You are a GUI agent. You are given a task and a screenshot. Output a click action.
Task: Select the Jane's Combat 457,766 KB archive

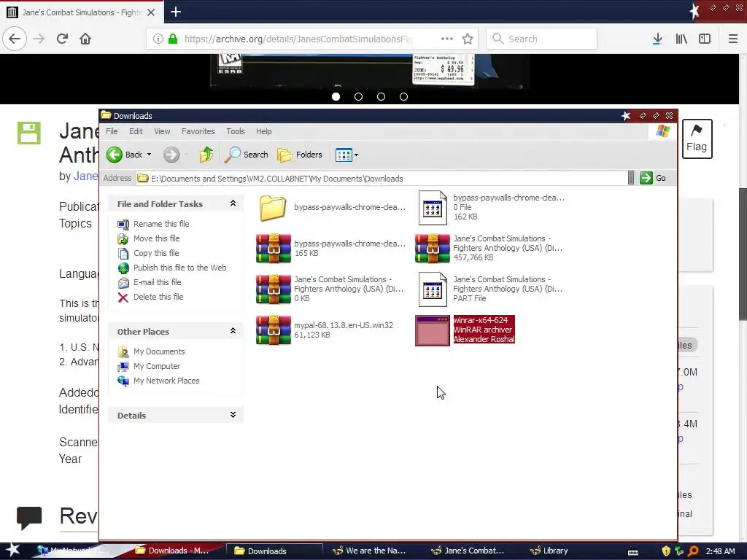pyautogui.click(x=432, y=248)
